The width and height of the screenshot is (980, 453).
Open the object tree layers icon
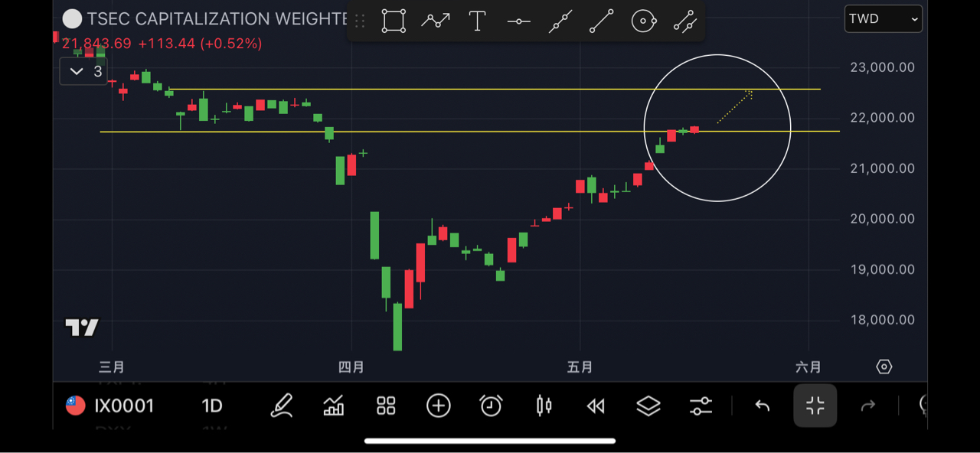click(648, 406)
